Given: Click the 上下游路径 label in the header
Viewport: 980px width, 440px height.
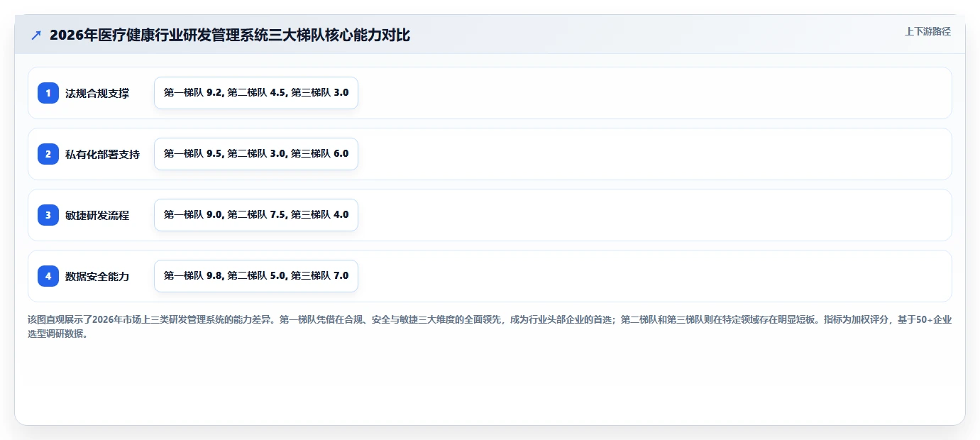Looking at the screenshot, I should [x=927, y=31].
